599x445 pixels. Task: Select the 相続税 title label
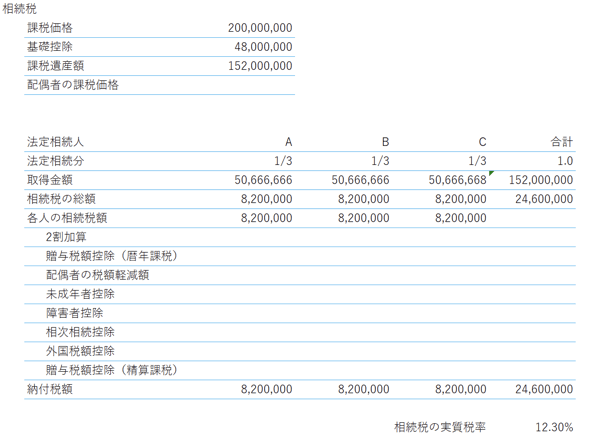coord(19,9)
